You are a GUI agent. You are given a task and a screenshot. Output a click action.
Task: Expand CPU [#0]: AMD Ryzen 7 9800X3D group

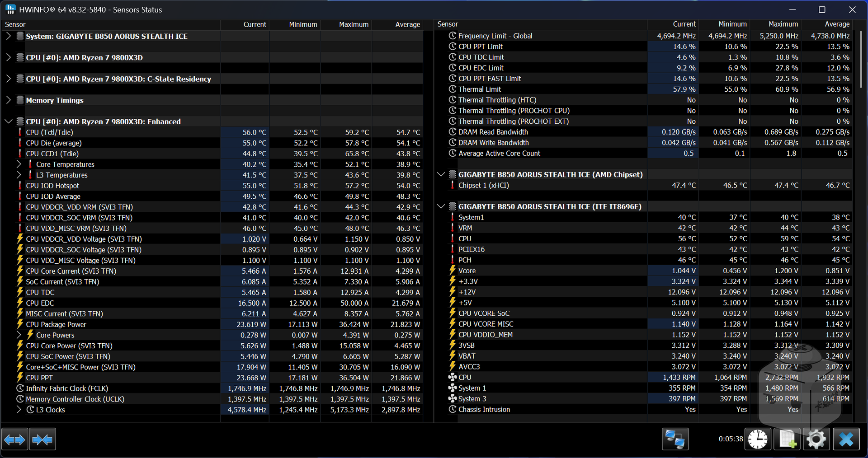click(x=8, y=57)
